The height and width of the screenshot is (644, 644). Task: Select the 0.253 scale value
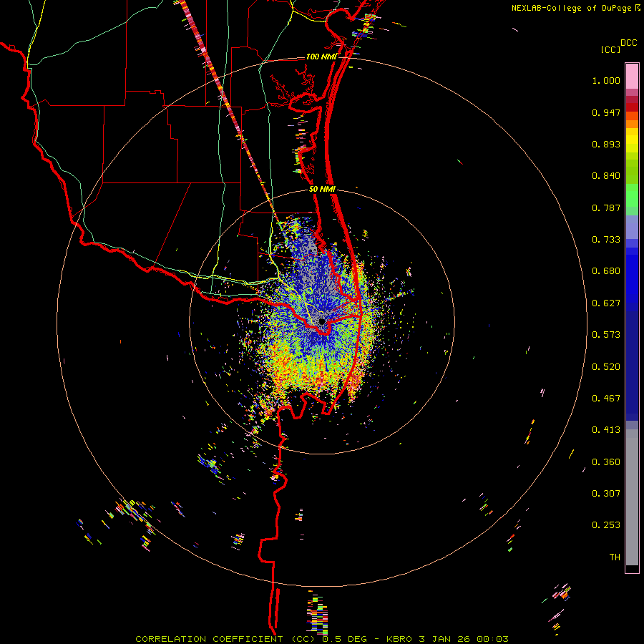tap(606, 525)
